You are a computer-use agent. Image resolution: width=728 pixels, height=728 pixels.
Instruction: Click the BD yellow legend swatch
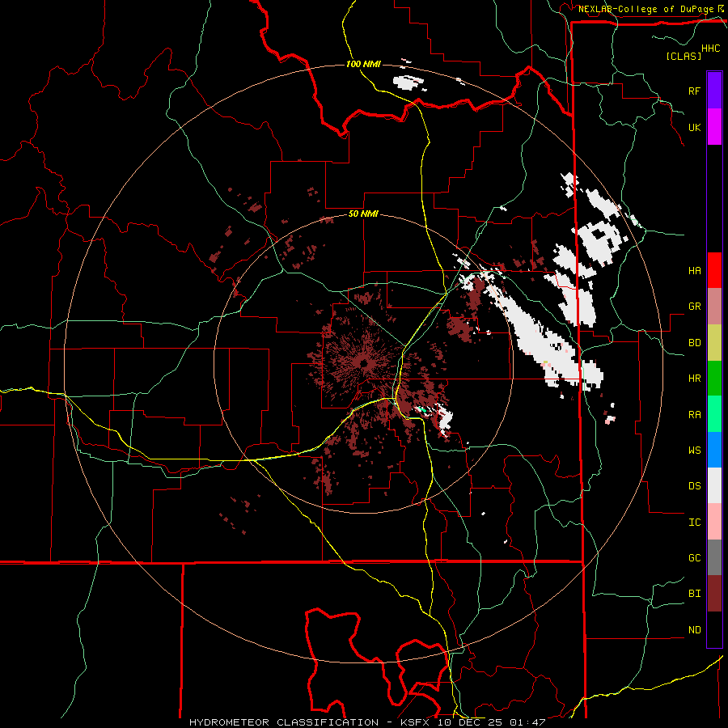[714, 343]
